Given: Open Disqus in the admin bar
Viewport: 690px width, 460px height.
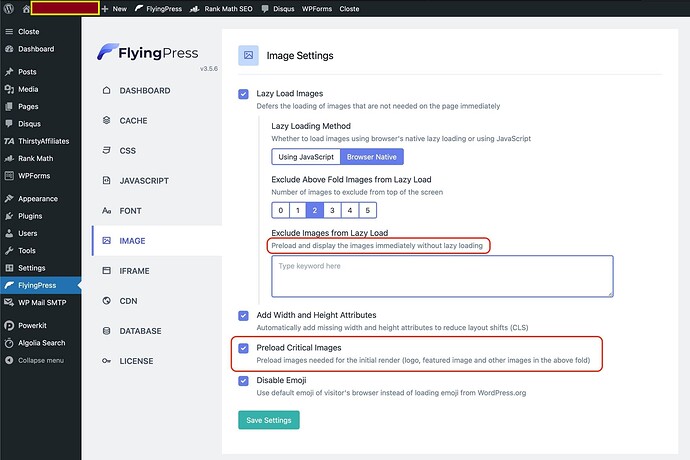Looking at the screenshot, I should (x=278, y=9).
